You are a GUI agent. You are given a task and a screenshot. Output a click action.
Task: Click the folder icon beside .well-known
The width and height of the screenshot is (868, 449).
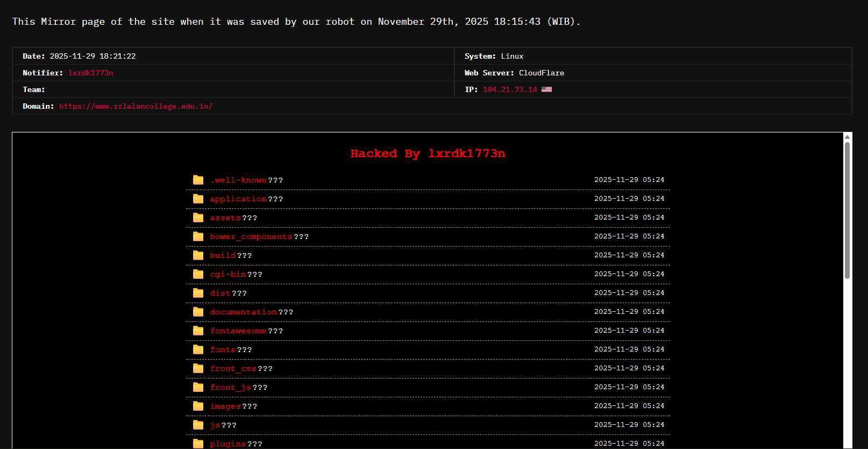198,180
